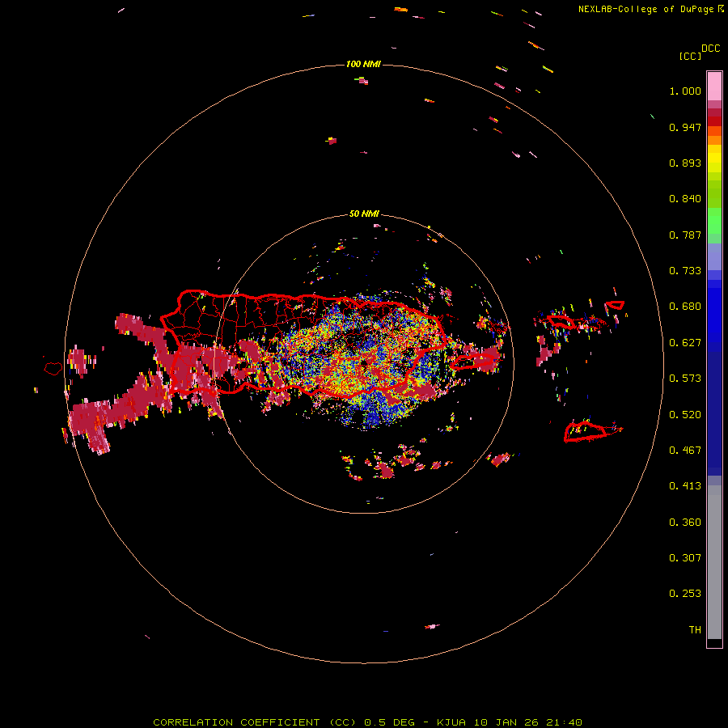Viewport: 728px width, 728px height.
Task: Click the 0.360 legend value
Action: click(685, 523)
